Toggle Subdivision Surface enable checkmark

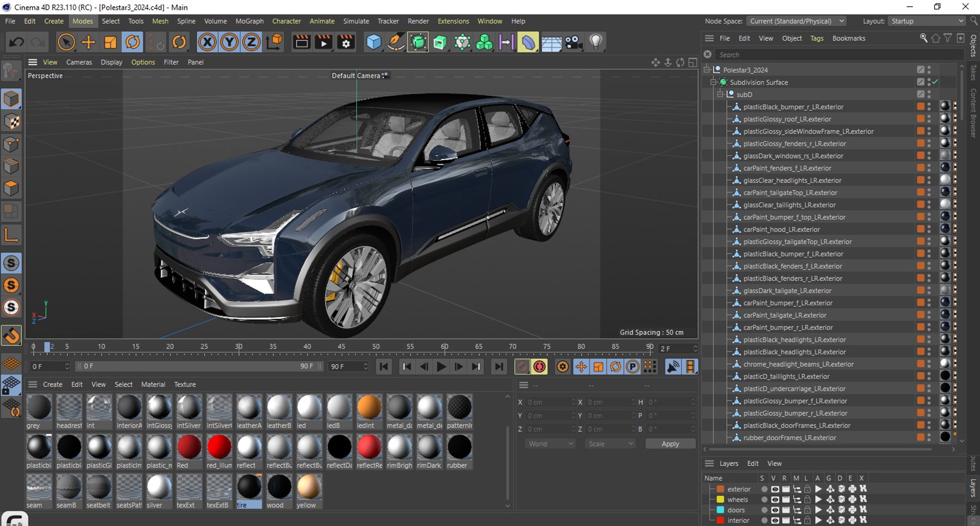935,82
